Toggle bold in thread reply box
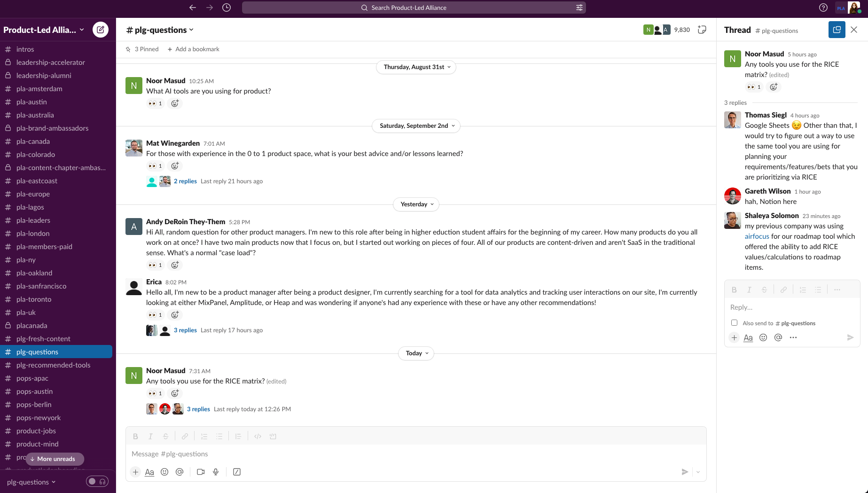 tap(734, 290)
